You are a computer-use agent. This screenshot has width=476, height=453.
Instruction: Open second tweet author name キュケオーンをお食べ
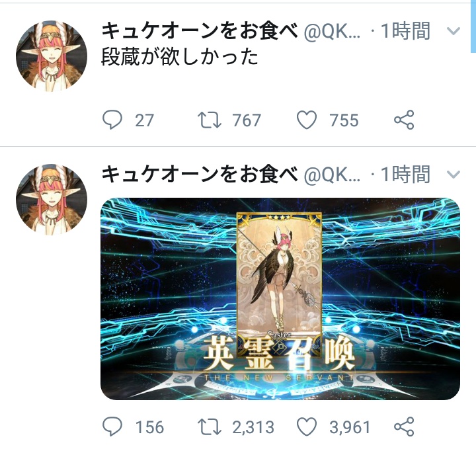(200, 175)
